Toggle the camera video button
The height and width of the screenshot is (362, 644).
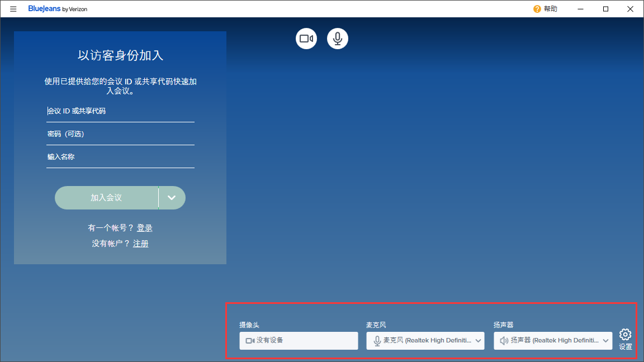point(306,39)
